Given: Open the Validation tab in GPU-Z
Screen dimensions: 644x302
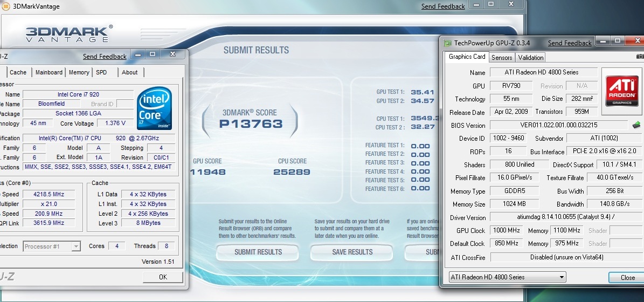Looking at the screenshot, I should coord(531,58).
